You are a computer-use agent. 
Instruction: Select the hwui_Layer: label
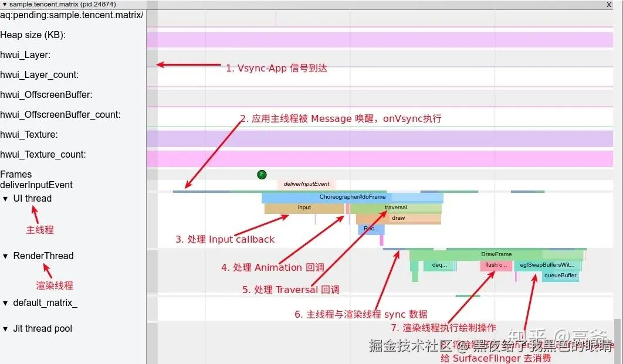coord(25,55)
